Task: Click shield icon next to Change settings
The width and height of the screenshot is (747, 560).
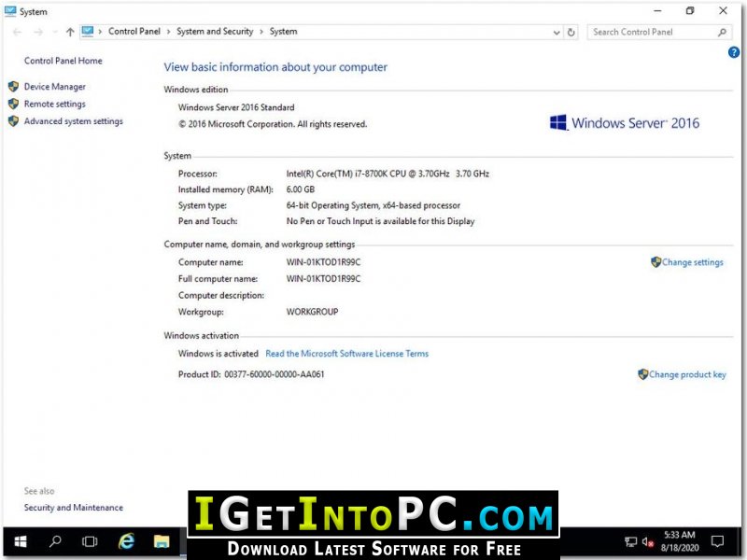Action: click(656, 262)
